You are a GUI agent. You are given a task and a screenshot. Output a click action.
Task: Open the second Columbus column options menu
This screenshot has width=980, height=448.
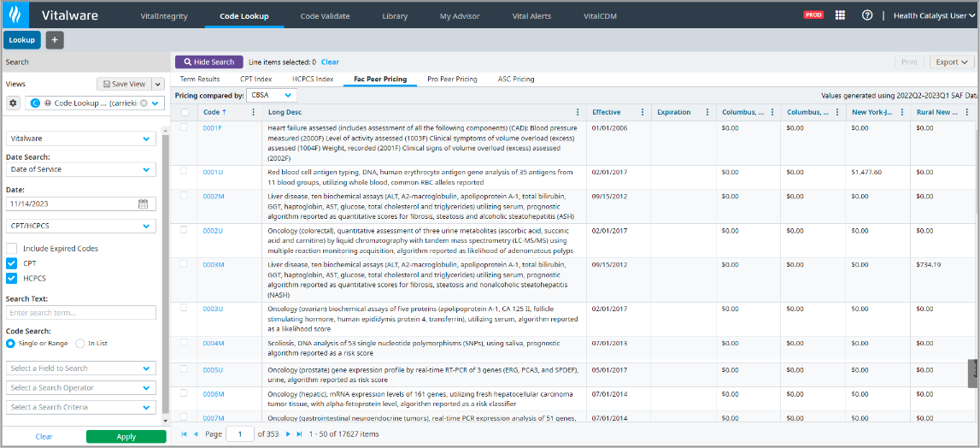click(837, 113)
